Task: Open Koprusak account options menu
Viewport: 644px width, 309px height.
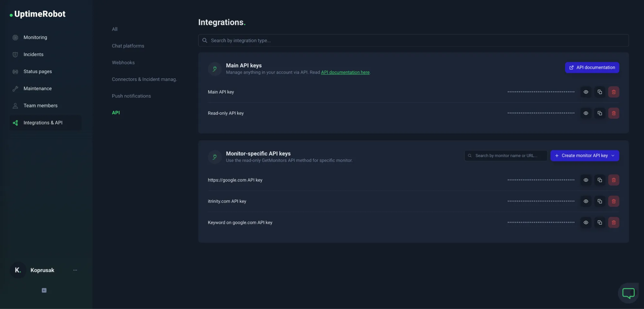Action: 75,270
